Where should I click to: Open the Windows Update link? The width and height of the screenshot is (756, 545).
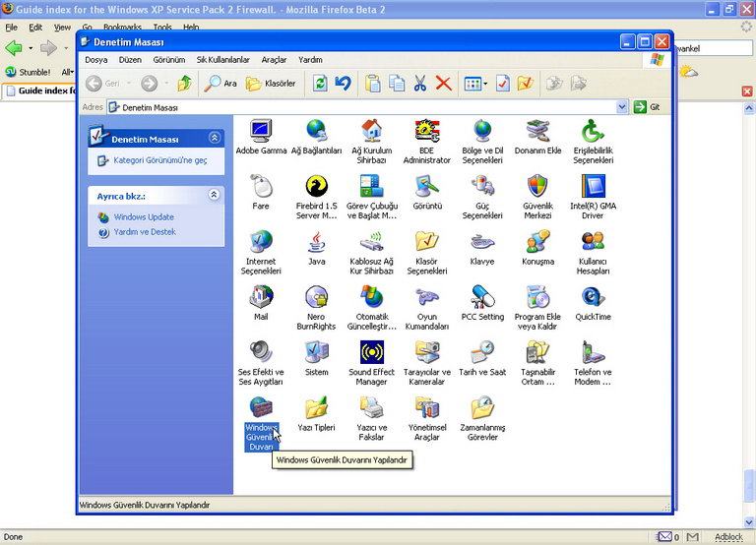[144, 217]
